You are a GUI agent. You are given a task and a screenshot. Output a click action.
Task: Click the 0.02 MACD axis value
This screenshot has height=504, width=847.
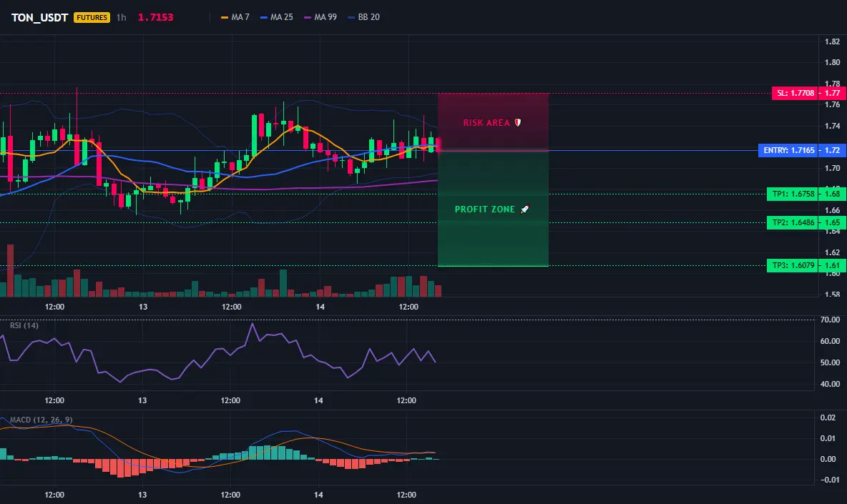point(828,417)
